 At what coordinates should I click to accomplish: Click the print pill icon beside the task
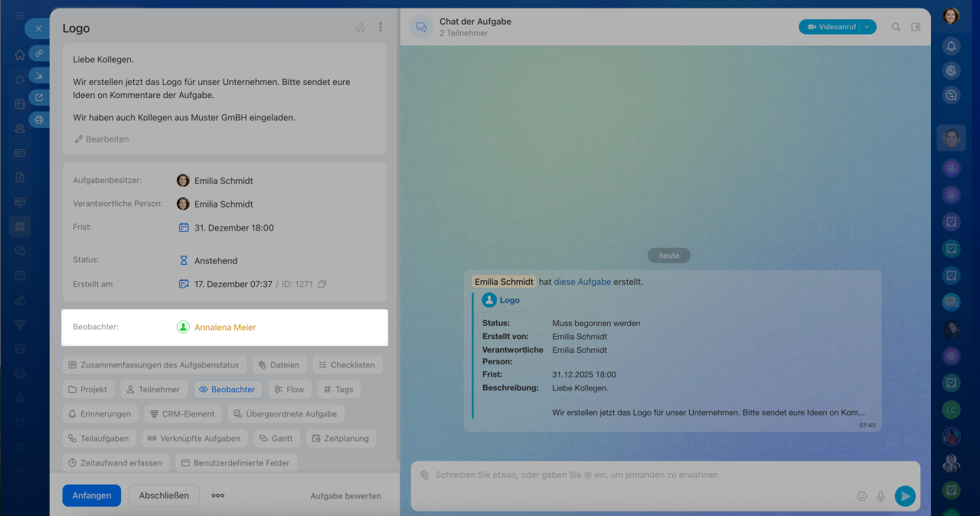(x=39, y=119)
